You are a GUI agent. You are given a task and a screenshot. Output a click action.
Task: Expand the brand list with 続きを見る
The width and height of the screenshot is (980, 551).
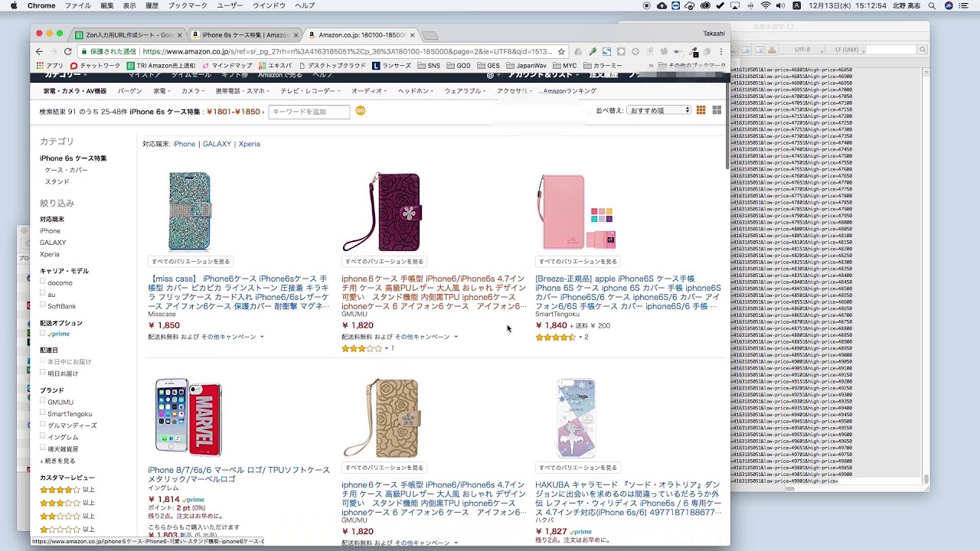(57, 461)
